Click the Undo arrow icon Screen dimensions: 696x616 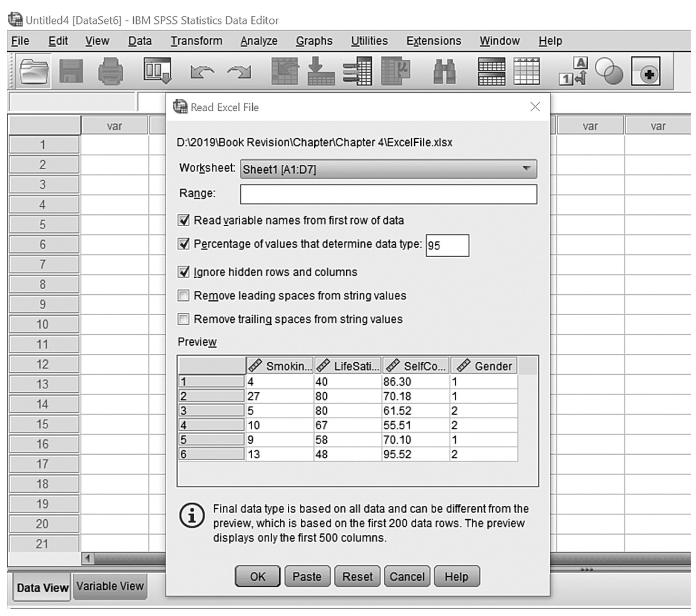[x=202, y=72]
